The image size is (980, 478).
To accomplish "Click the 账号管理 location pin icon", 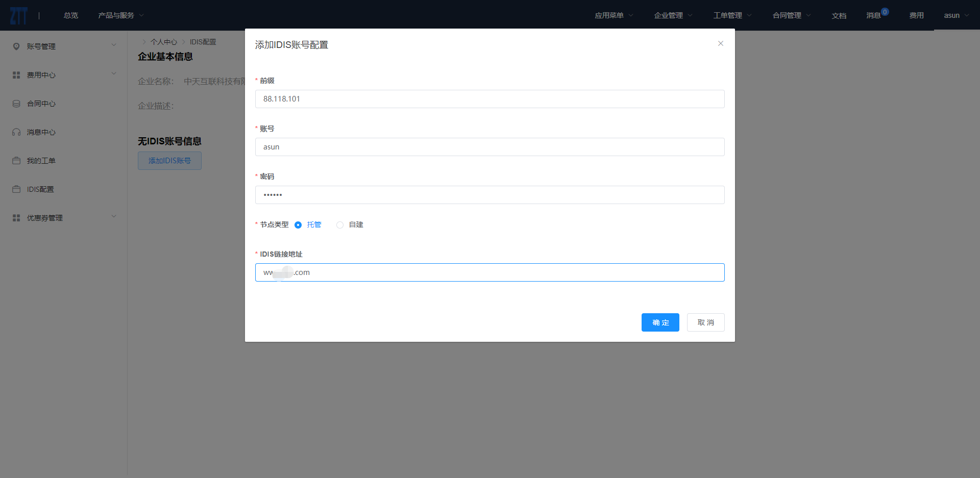I will pyautogui.click(x=16, y=46).
